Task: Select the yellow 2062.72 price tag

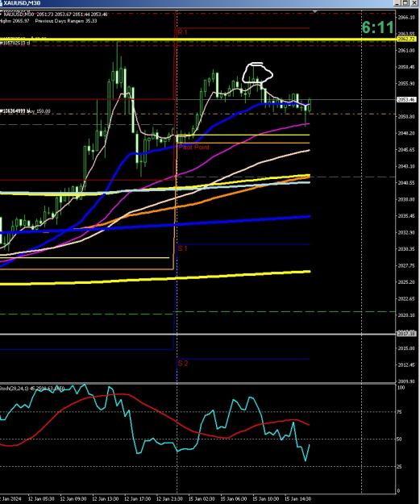Action: coord(406,40)
